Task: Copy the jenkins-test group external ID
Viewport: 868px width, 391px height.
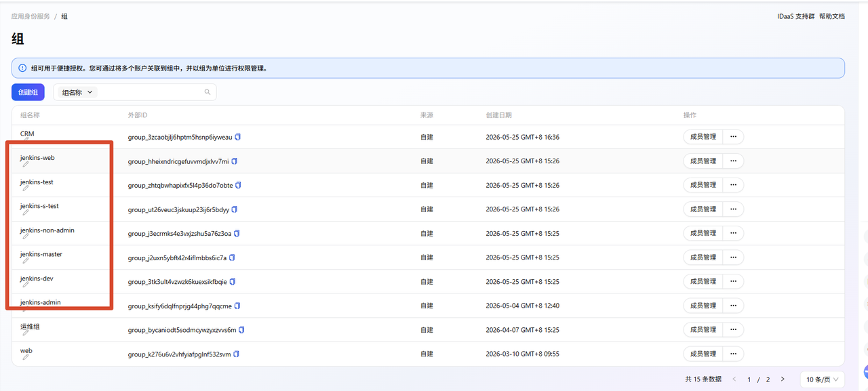Action: (239, 185)
